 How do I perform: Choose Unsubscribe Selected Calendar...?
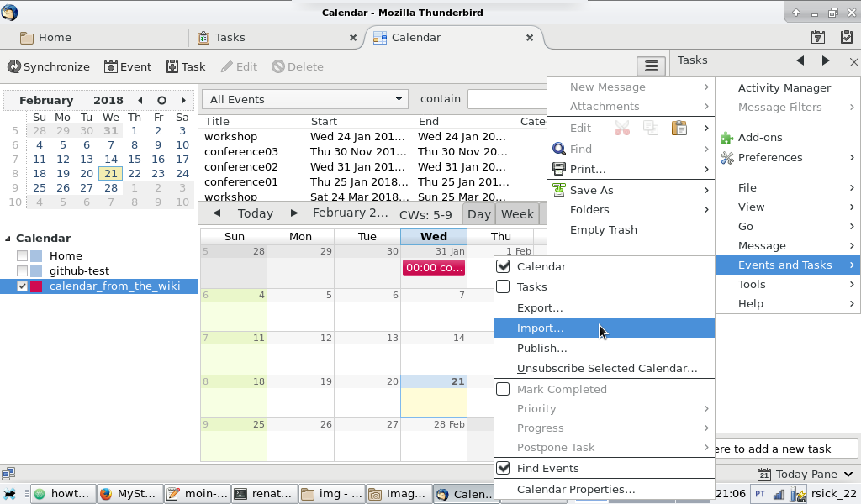[605, 369]
